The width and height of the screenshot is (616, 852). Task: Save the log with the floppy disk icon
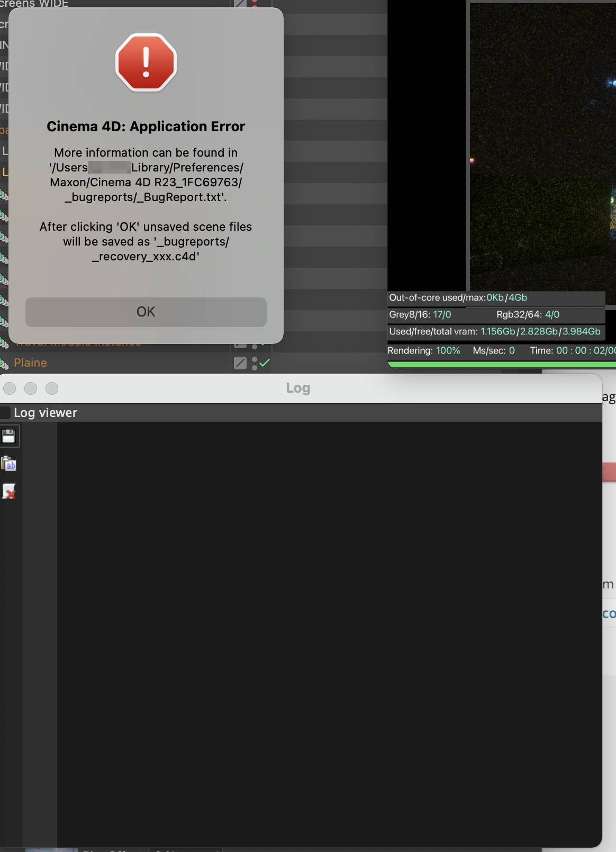click(8, 437)
